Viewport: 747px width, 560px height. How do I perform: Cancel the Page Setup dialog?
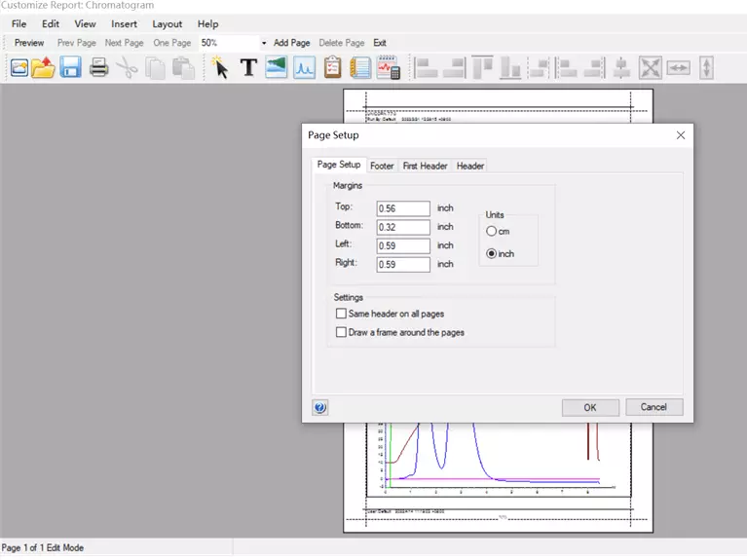point(654,407)
